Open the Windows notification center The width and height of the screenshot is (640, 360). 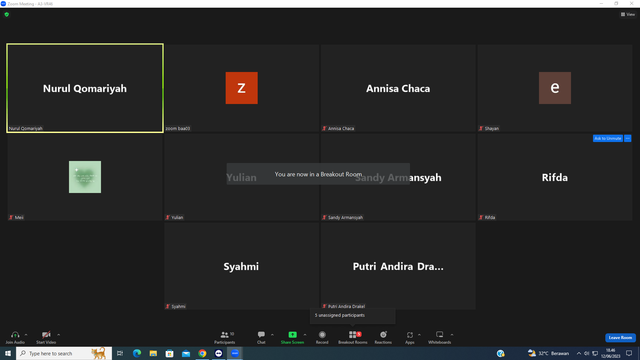click(629, 353)
